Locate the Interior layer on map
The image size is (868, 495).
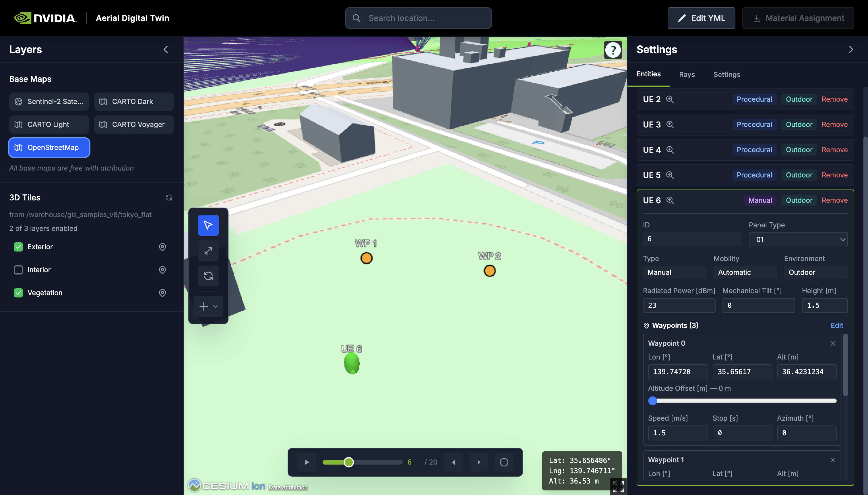pyautogui.click(x=162, y=270)
